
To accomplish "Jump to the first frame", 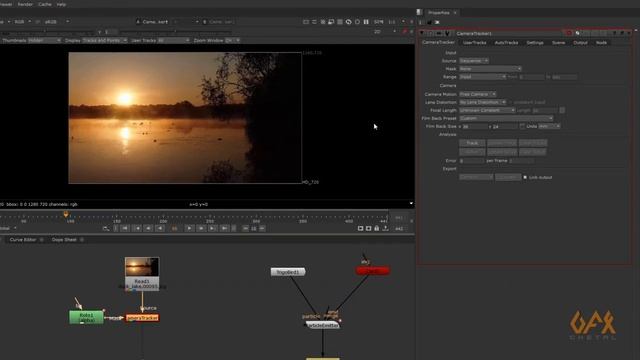I will click(x=125, y=229).
